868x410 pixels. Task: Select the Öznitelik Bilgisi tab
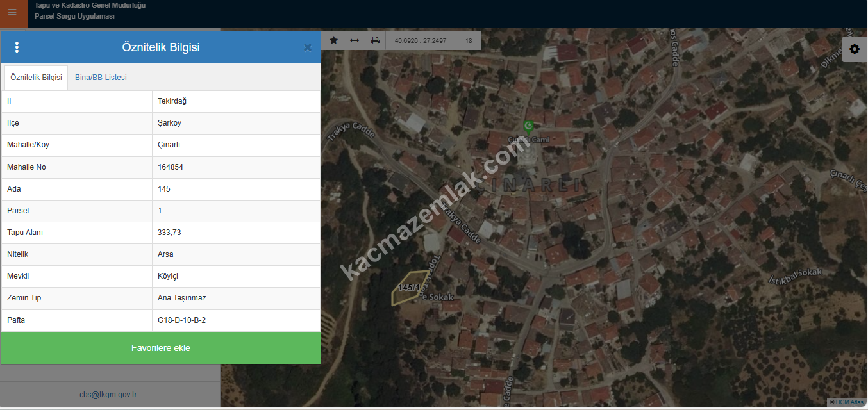(x=37, y=78)
